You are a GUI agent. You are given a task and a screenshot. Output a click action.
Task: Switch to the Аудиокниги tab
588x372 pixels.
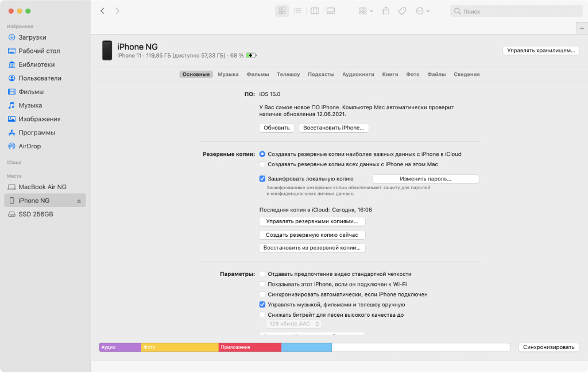coord(358,74)
